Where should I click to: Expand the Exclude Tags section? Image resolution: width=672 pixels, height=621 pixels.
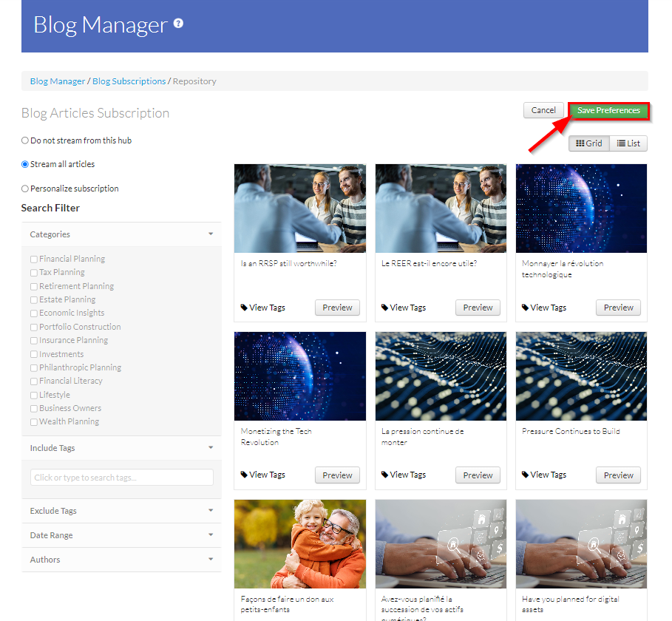click(121, 511)
